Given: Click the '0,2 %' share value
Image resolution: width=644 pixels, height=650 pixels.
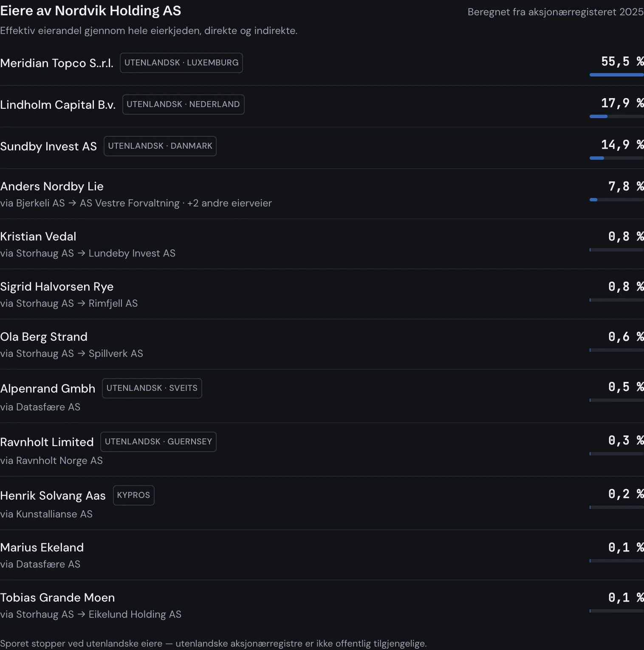Looking at the screenshot, I should point(626,494).
